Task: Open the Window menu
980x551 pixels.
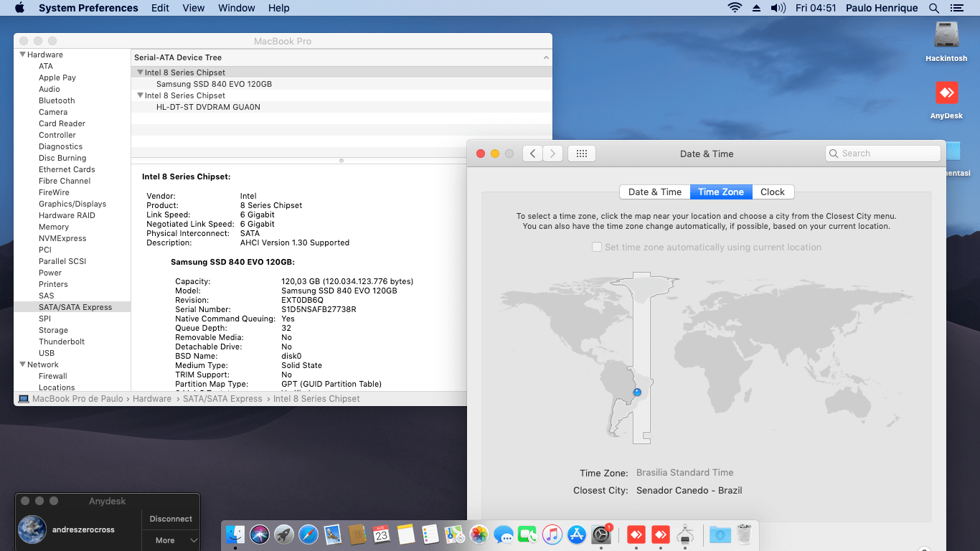Action: point(237,8)
